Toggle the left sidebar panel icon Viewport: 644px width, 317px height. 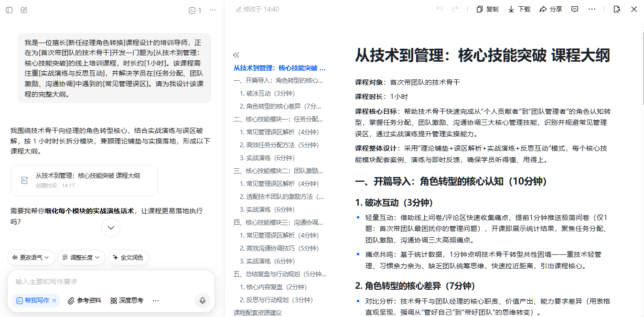point(9,10)
